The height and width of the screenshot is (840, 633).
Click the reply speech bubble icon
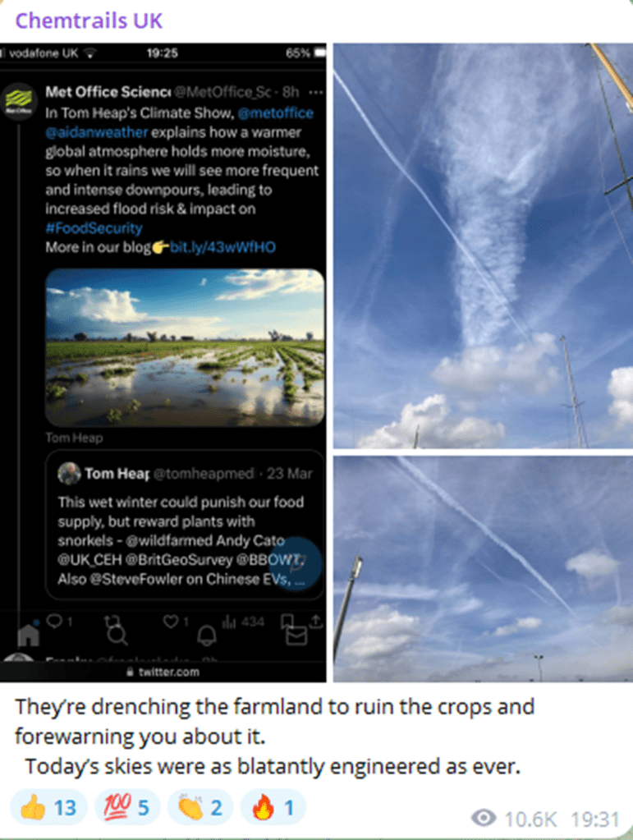pyautogui.click(x=55, y=621)
